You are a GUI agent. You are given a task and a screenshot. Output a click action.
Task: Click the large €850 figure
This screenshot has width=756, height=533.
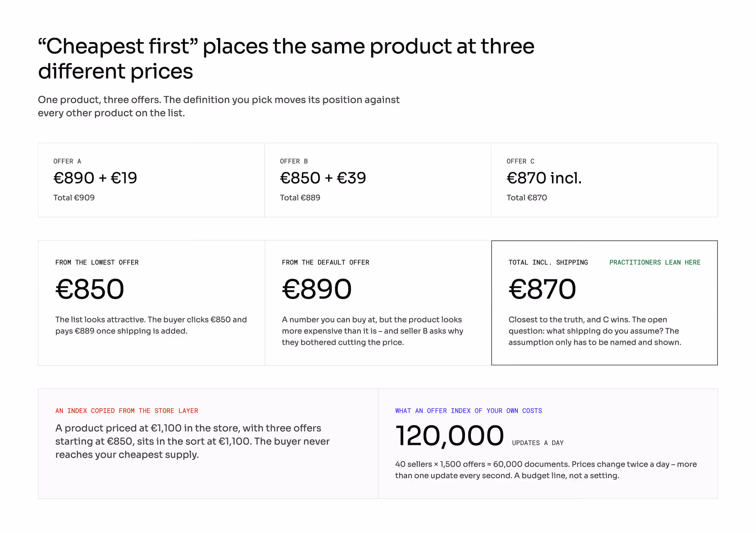coord(90,289)
